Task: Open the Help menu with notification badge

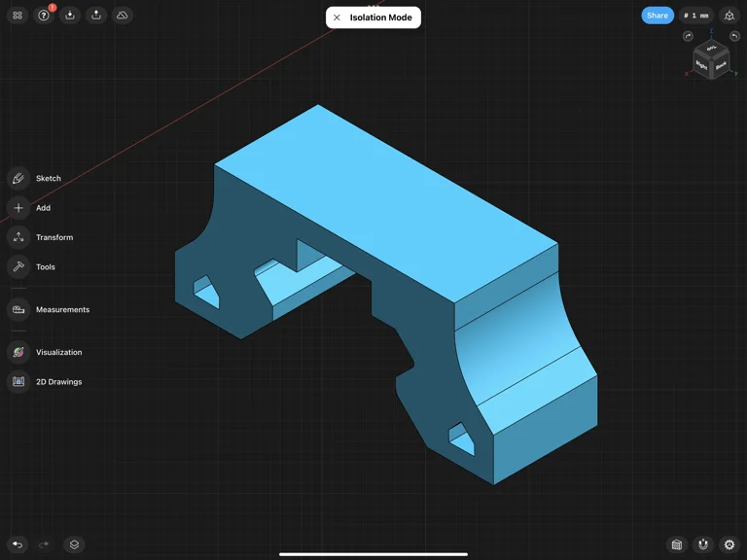Action: [44, 16]
